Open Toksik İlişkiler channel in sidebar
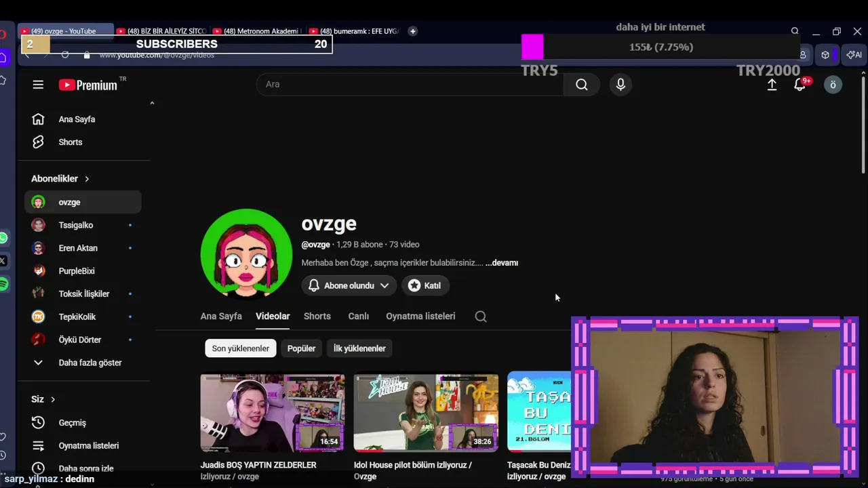Screen dimensions: 868x488 point(83,293)
